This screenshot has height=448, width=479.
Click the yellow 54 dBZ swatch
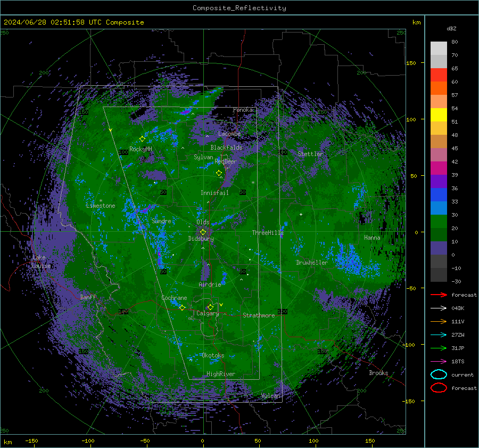(x=439, y=115)
